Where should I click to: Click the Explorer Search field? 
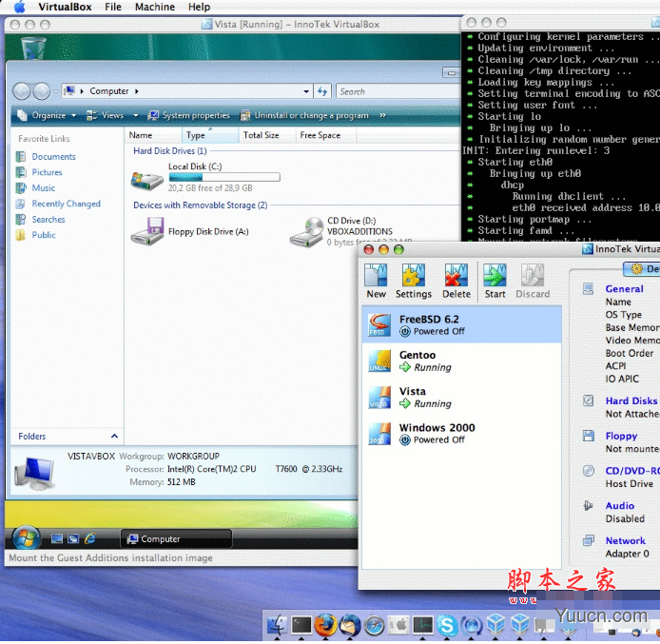point(398,91)
